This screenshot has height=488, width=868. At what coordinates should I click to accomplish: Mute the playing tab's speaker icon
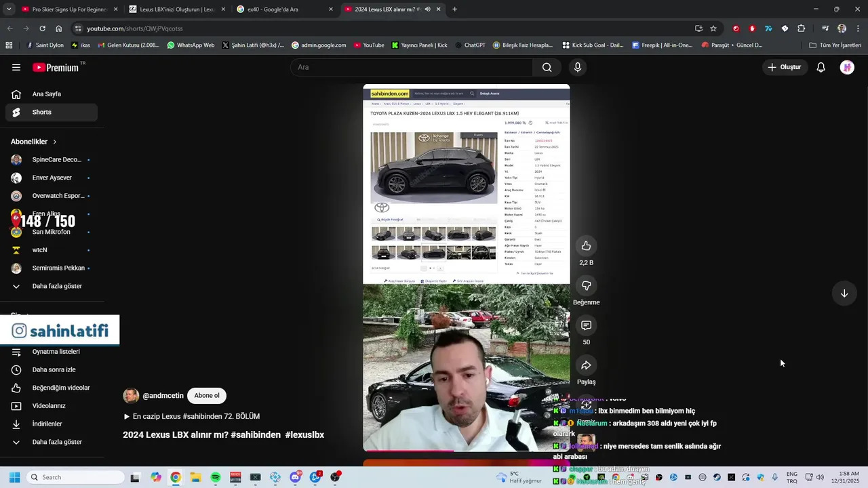pyautogui.click(x=427, y=9)
